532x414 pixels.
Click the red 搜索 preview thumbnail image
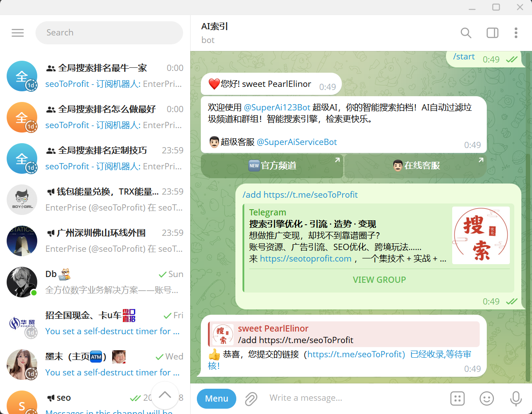(481, 235)
